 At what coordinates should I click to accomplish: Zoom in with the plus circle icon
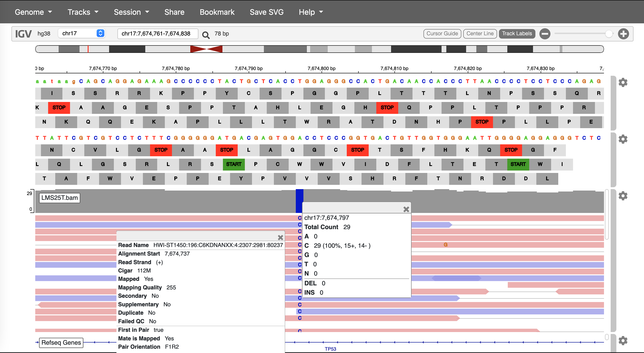(623, 34)
